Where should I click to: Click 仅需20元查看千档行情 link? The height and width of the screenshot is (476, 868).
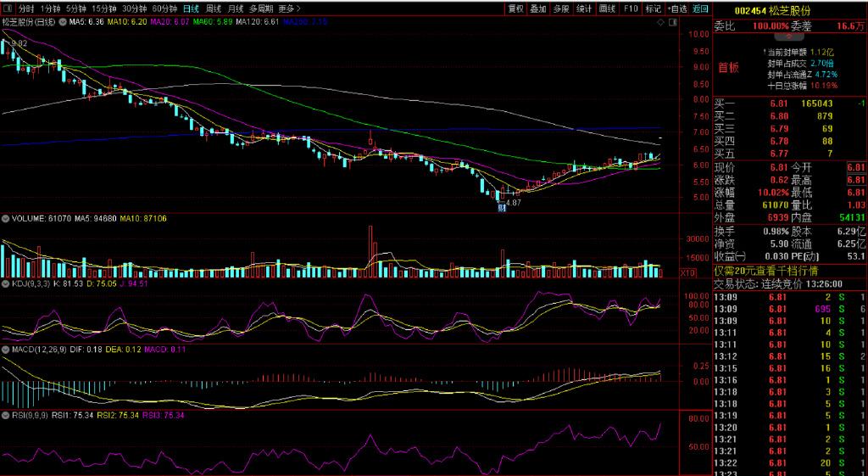tap(759, 271)
